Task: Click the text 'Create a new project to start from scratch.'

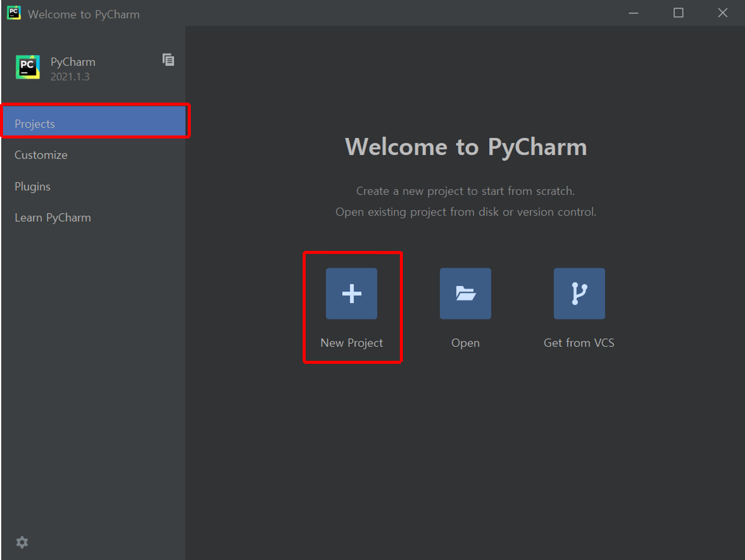Action: click(x=465, y=191)
